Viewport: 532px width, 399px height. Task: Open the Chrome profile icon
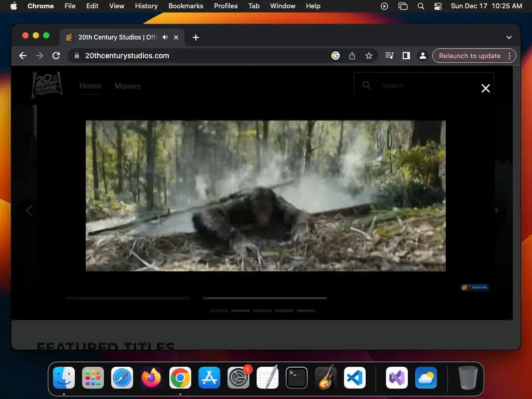point(423,56)
